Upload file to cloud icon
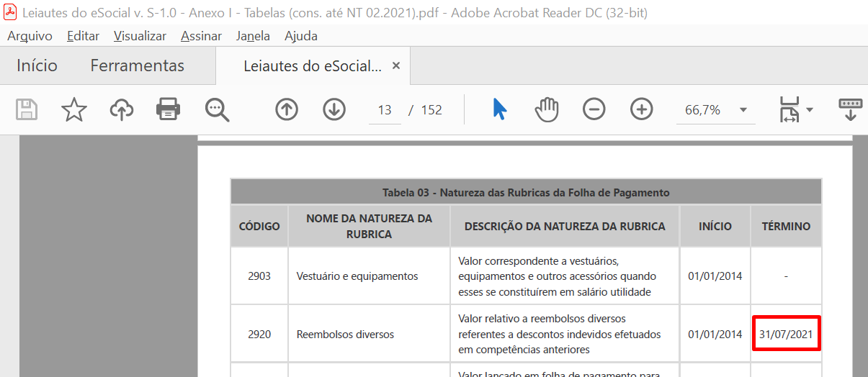 coord(122,109)
